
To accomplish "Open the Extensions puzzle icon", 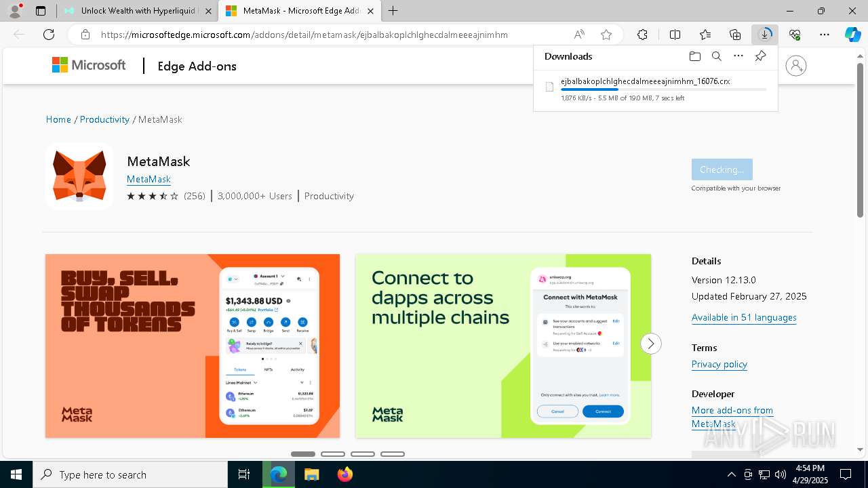I will [642, 35].
